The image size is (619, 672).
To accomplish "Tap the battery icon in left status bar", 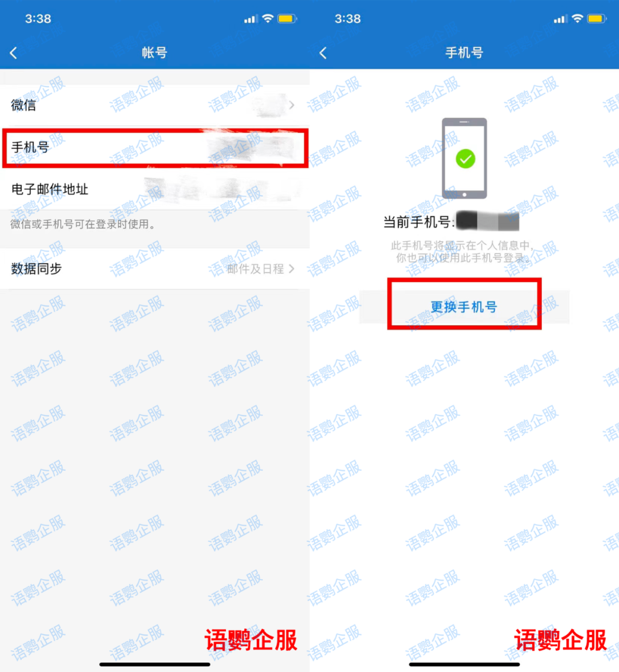I will coord(288,18).
